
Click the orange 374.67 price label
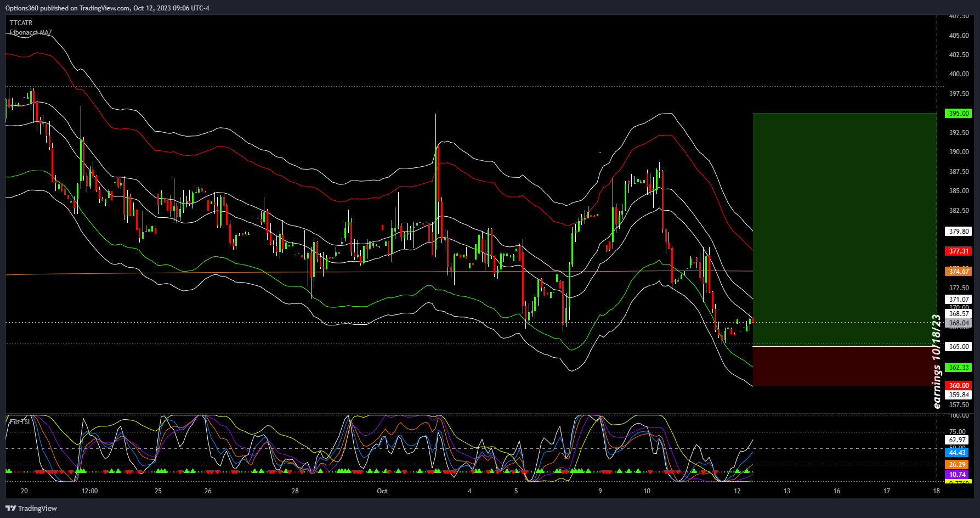pyautogui.click(x=959, y=272)
